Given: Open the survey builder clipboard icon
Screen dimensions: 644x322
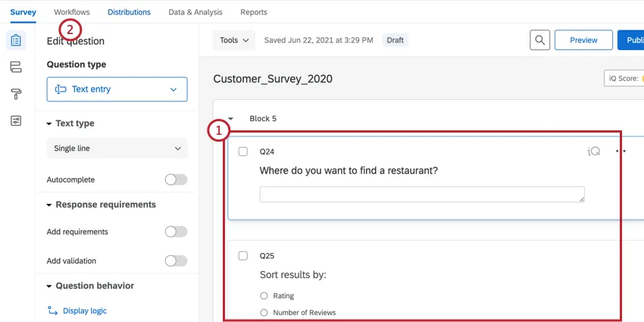Looking at the screenshot, I should [16, 40].
